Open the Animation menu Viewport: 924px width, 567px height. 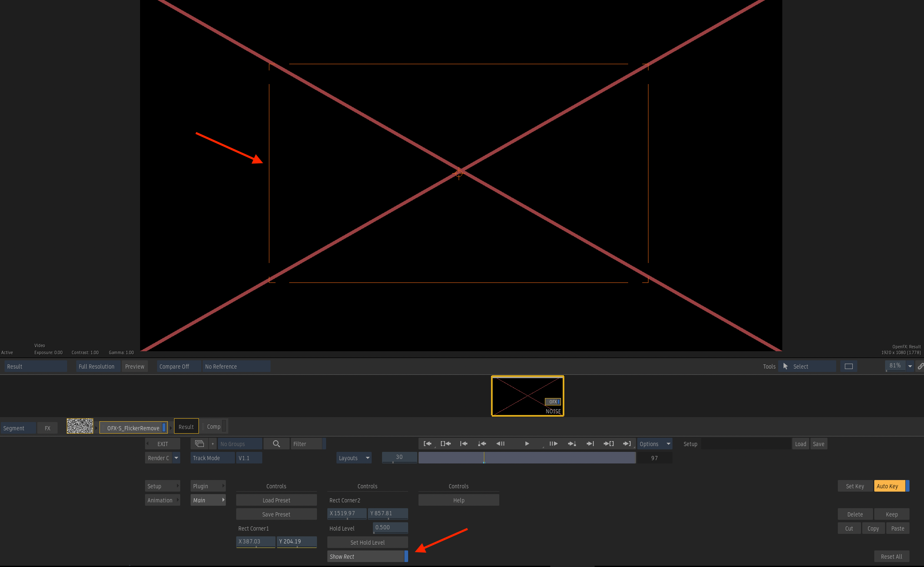[162, 500]
